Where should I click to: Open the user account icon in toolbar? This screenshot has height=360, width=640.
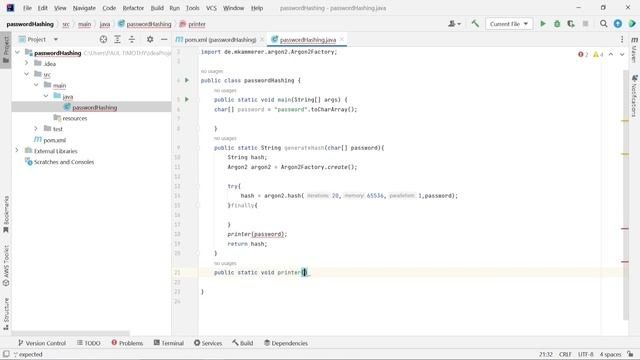pyautogui.click(x=454, y=24)
